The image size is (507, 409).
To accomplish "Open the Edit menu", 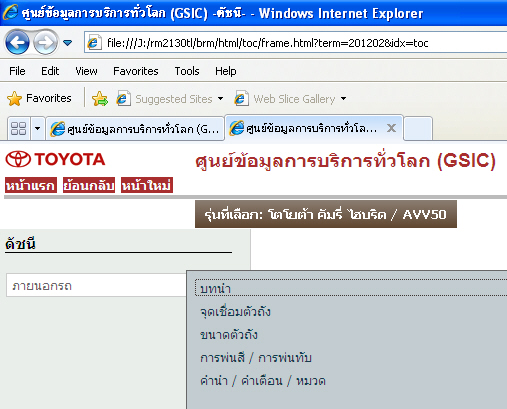I will [50, 71].
